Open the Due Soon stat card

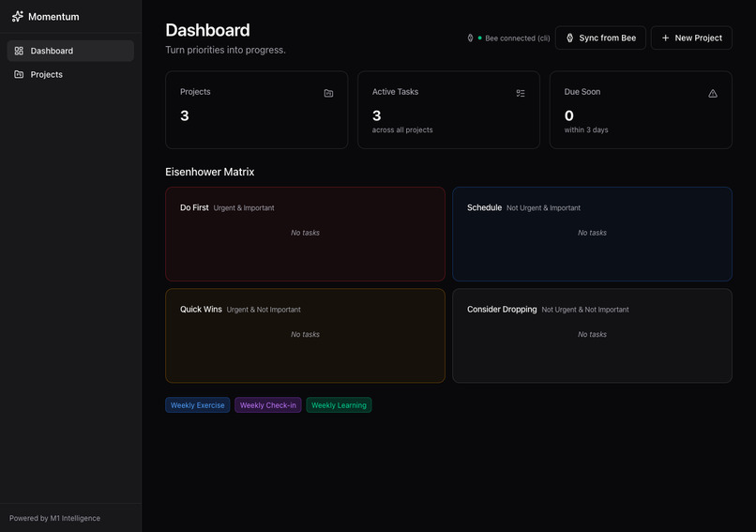[641, 110]
